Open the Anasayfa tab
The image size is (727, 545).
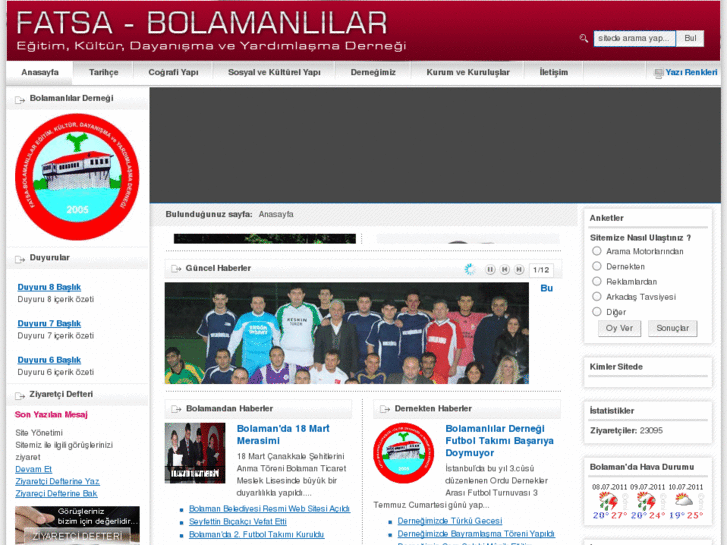40,72
